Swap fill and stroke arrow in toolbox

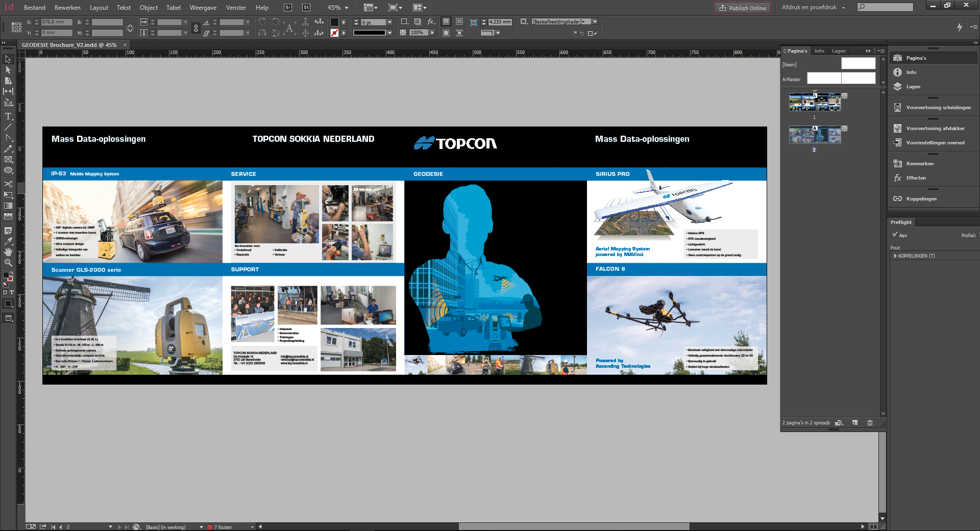point(12,273)
